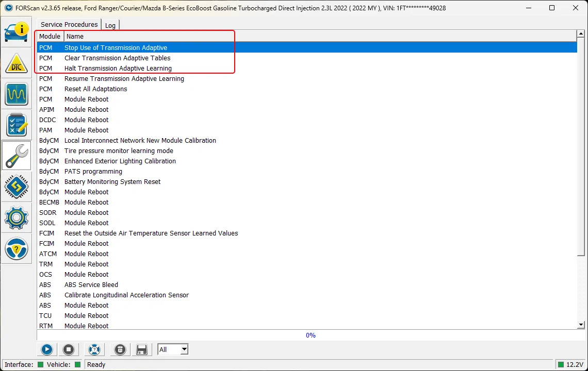Switch to the Log tab

[110, 25]
